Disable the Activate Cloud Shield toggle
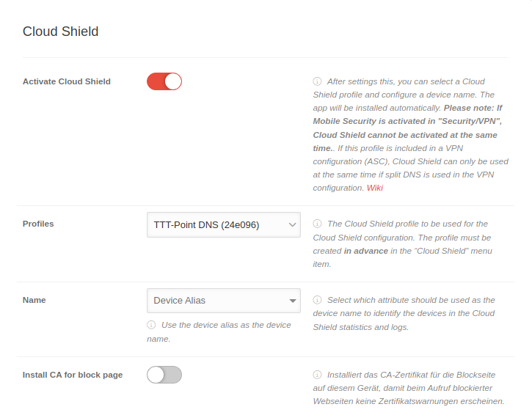Viewport: 532px width, 418px height. click(x=164, y=81)
